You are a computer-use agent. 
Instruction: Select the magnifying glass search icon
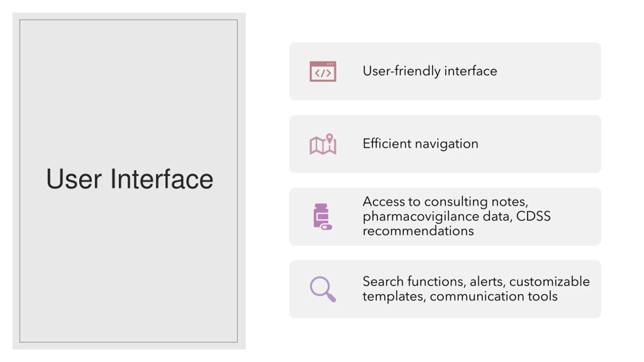tap(323, 289)
